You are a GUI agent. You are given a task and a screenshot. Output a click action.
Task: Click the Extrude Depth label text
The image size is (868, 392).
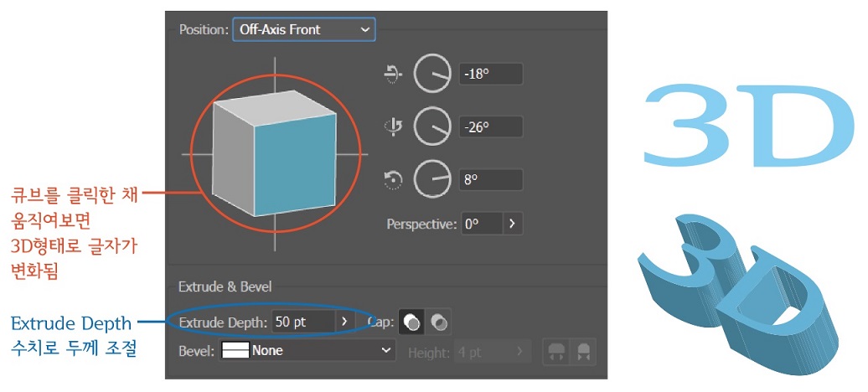tap(224, 322)
